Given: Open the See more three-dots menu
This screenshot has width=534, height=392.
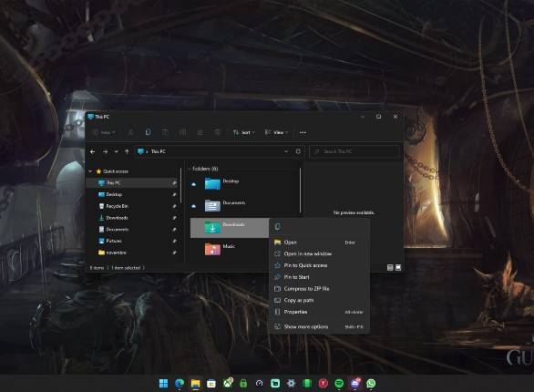Looking at the screenshot, I should (303, 132).
